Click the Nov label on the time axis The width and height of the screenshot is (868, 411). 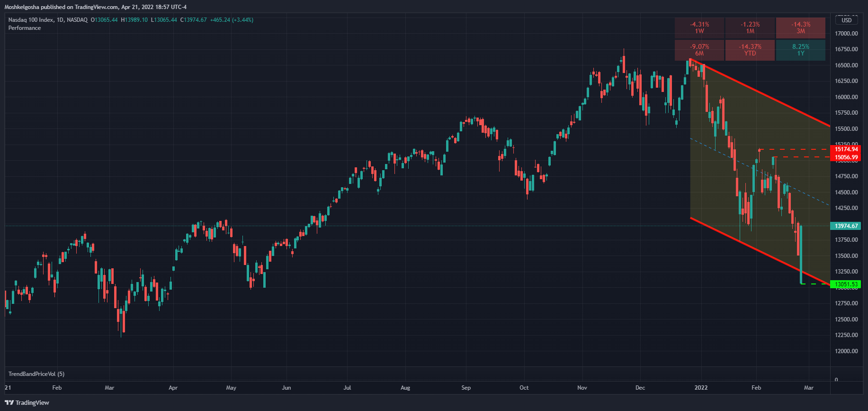point(582,388)
